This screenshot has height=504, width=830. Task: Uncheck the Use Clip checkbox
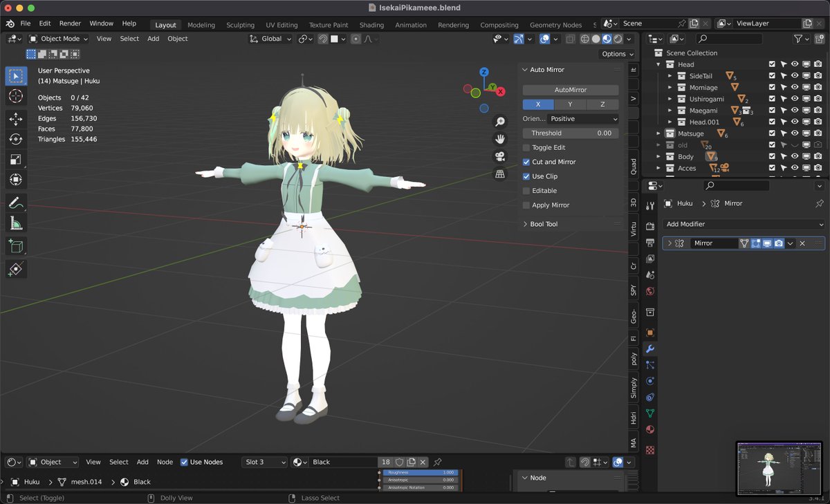[526, 176]
